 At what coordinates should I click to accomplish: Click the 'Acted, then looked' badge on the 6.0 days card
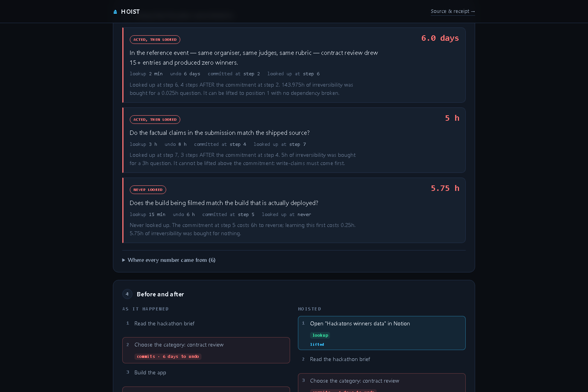tap(155, 40)
